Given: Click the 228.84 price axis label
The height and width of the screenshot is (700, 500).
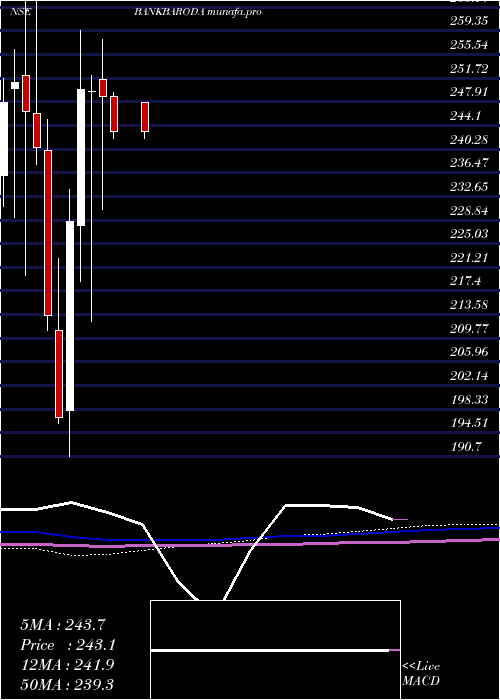Looking at the screenshot, I should click(469, 211).
